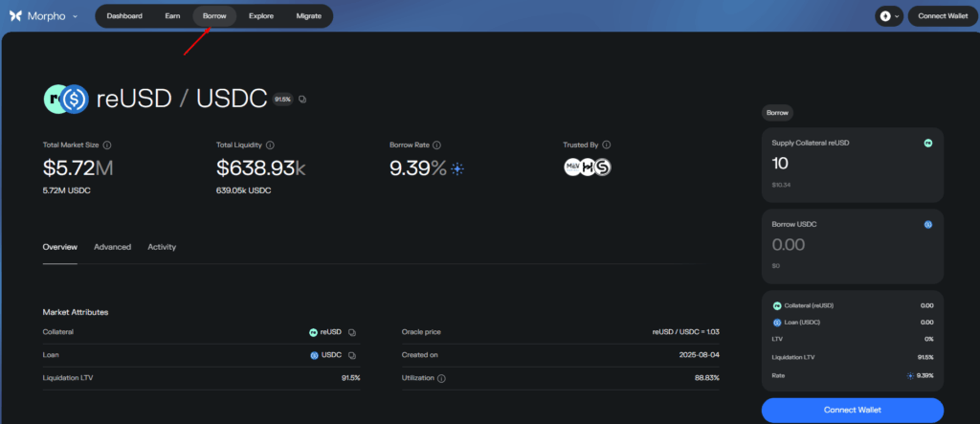Open the Ethereum network selector dropdown
Screen dimensions: 980x424
(888, 16)
